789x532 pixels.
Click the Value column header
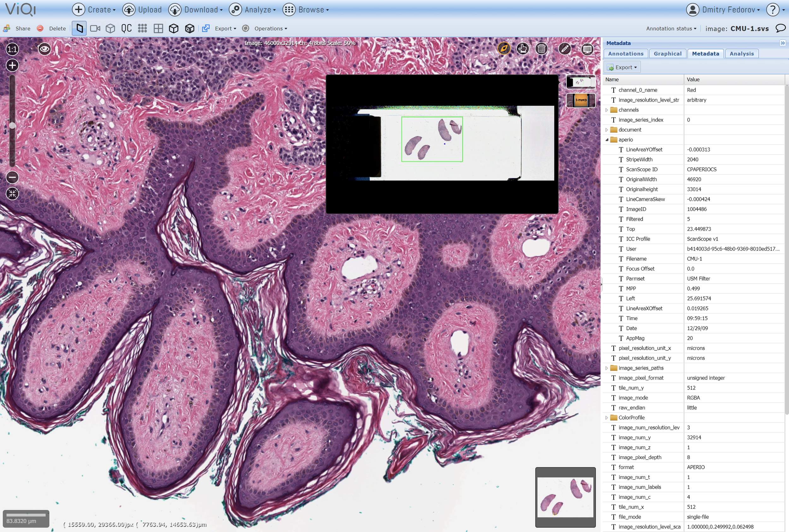click(x=734, y=79)
